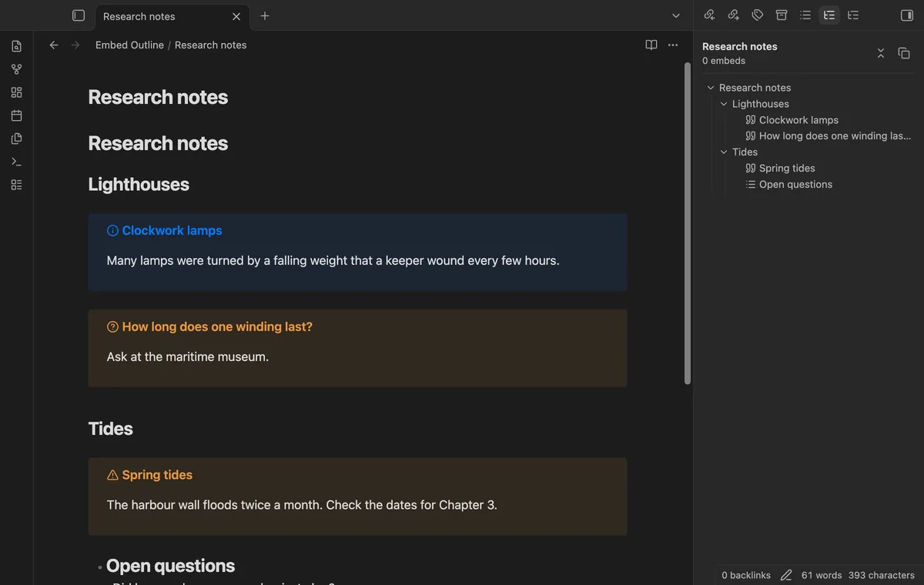Open the Tags panel tab
The height and width of the screenshot is (585, 924).
pyautogui.click(x=758, y=15)
